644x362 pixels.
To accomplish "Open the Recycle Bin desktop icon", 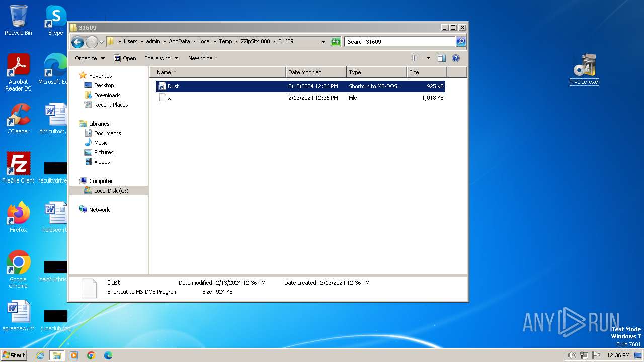I will pos(18,21).
